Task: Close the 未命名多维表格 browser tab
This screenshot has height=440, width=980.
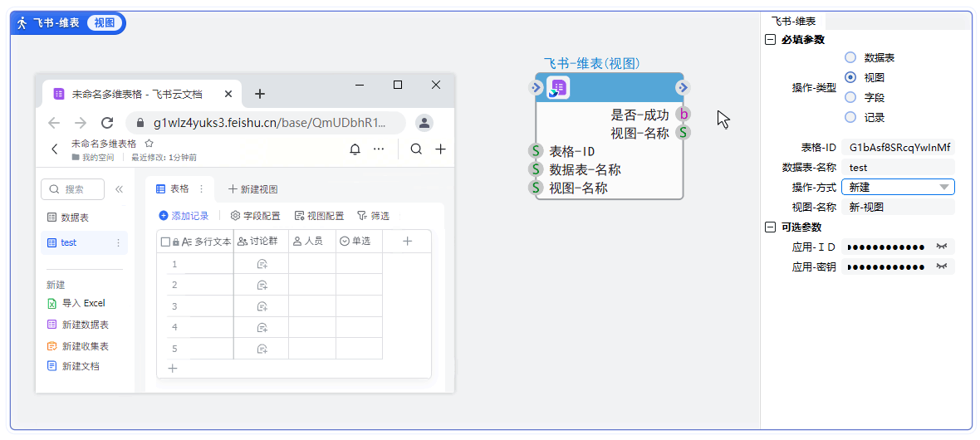Action: pos(228,94)
